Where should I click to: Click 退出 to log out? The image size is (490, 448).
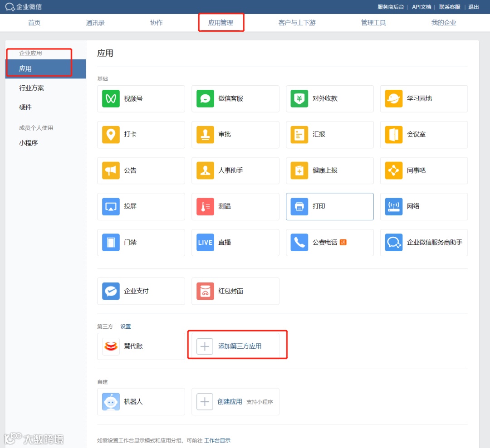tap(473, 7)
